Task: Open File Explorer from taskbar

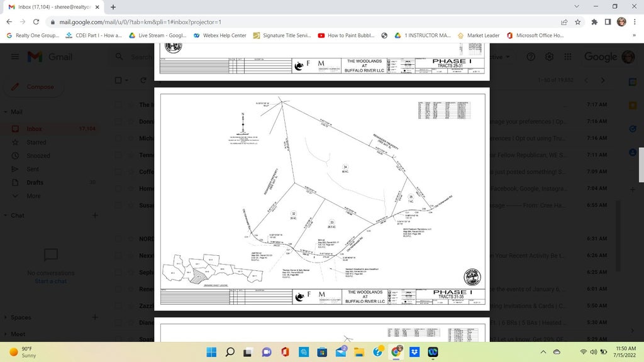Action: coord(359,352)
